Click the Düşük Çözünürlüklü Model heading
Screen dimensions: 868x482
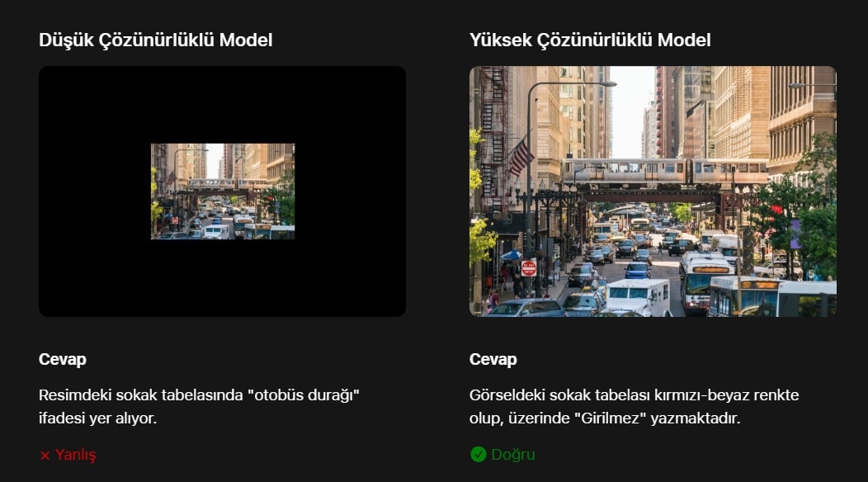[x=156, y=40]
